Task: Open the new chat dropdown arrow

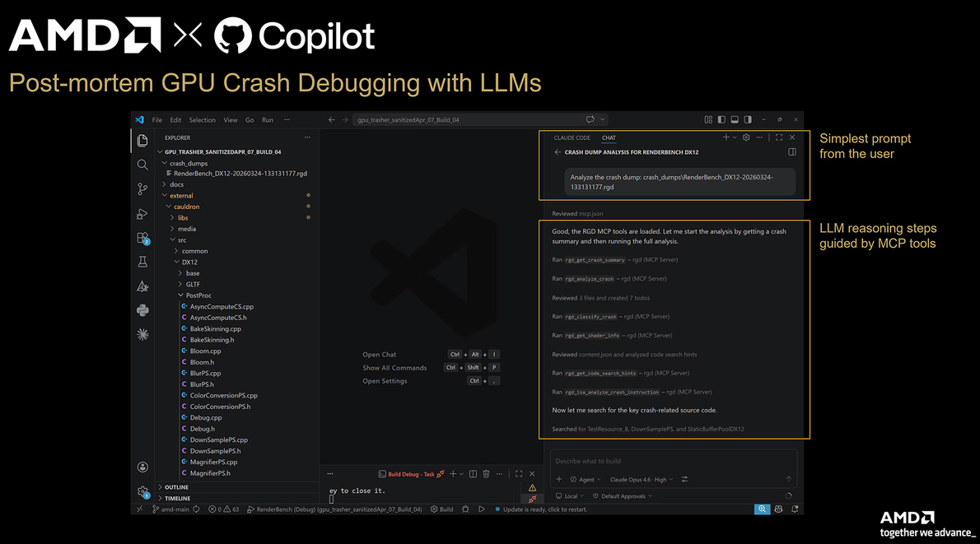Action: point(735,137)
